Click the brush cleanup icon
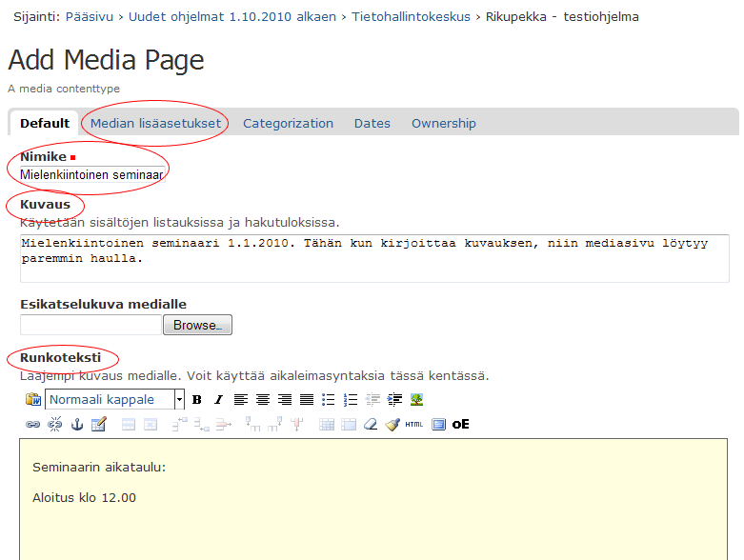Image resolution: width=744 pixels, height=560 pixels. point(392,425)
